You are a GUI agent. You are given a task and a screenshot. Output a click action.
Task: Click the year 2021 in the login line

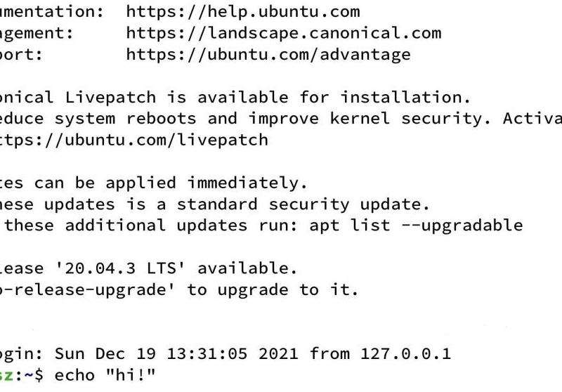click(278, 354)
